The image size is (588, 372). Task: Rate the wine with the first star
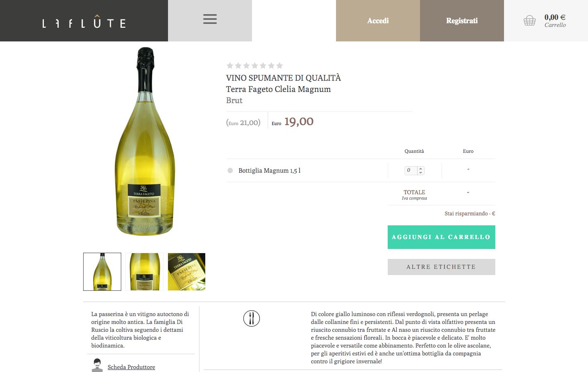230,65
